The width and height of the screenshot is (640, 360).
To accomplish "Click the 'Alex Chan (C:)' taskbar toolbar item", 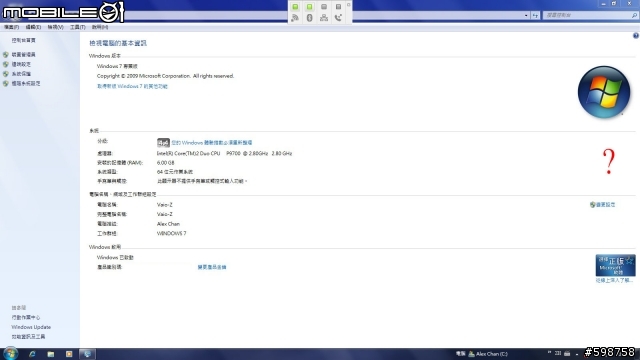I will [x=491, y=354].
